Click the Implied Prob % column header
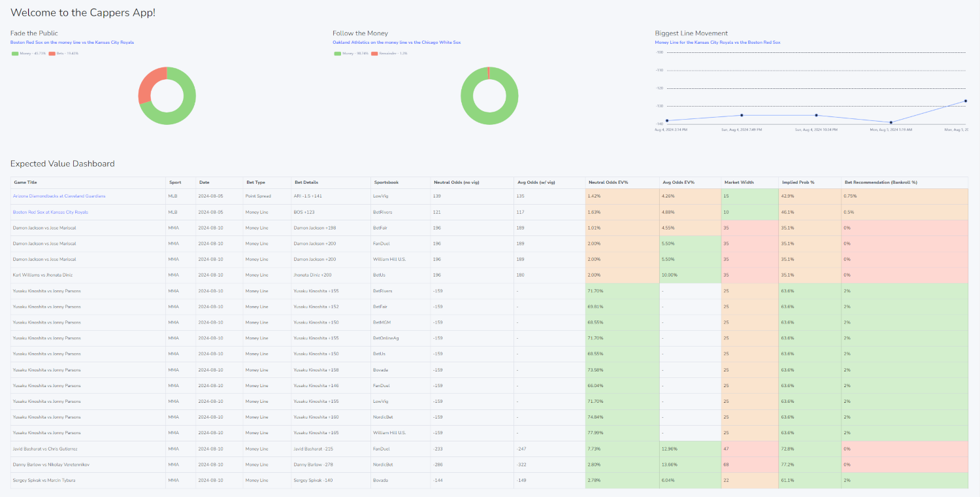 pos(809,182)
